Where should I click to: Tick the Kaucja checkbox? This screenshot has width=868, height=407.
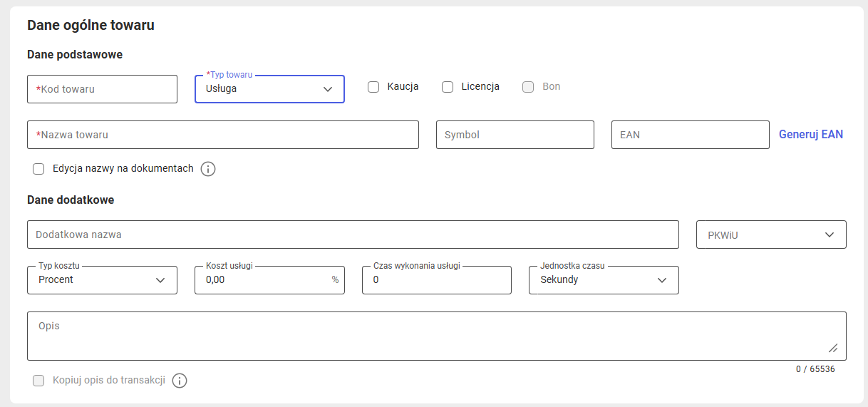click(x=373, y=87)
